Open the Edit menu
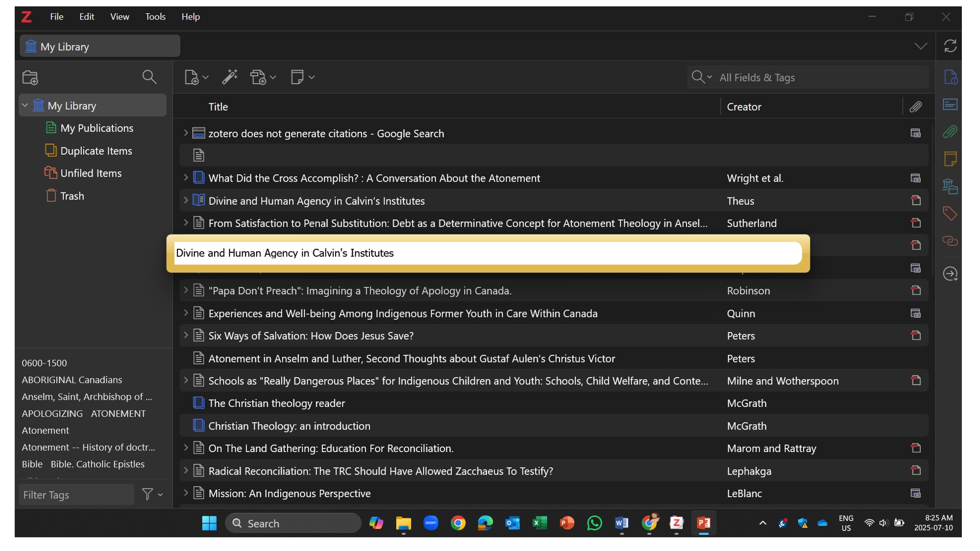 (87, 17)
